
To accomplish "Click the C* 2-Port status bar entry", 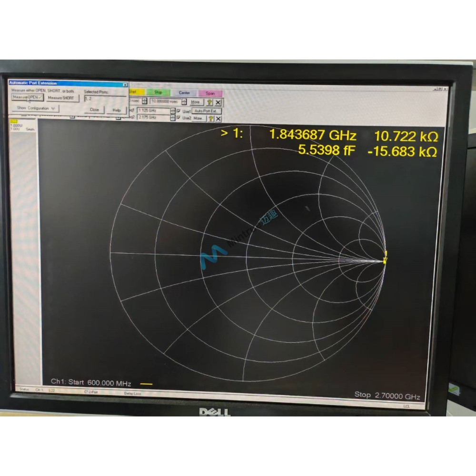I will click(91, 392).
